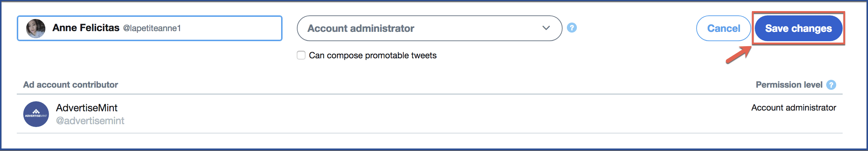Click the Cancel button
The image size is (868, 151).
click(724, 28)
